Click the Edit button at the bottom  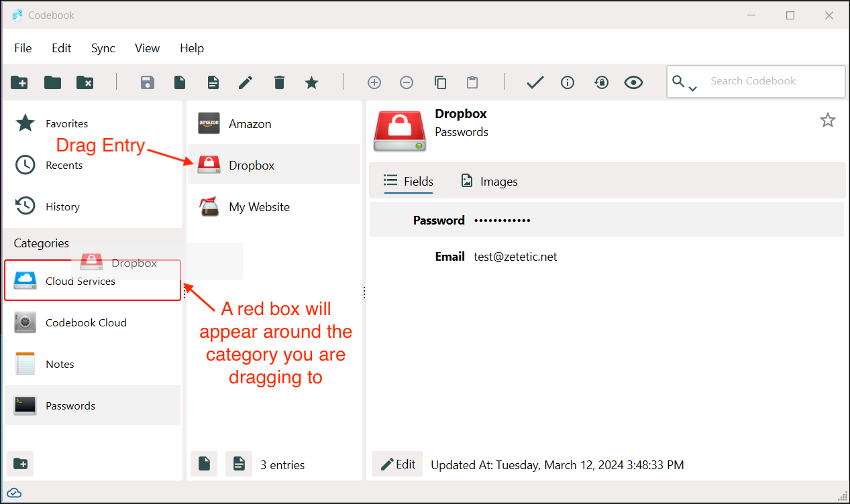coord(397,464)
